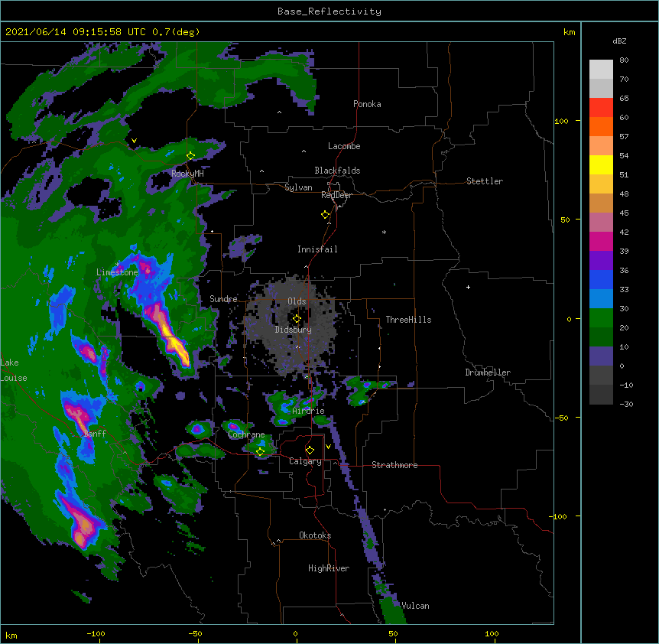This screenshot has height=644, width=659.
Task: Select the Strathmore label
Action: click(x=394, y=465)
